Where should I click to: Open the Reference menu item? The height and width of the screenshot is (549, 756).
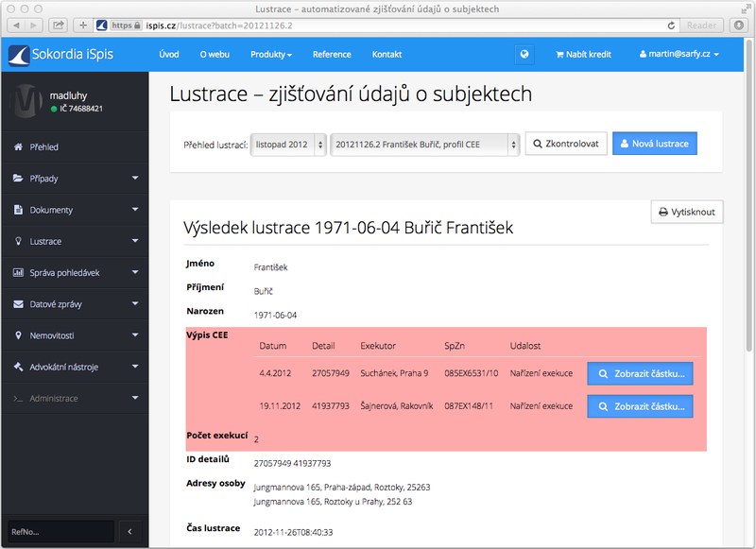331,55
